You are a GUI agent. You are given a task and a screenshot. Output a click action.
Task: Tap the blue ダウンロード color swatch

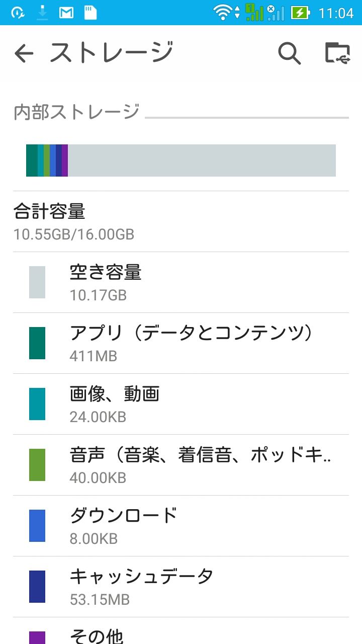click(x=37, y=526)
